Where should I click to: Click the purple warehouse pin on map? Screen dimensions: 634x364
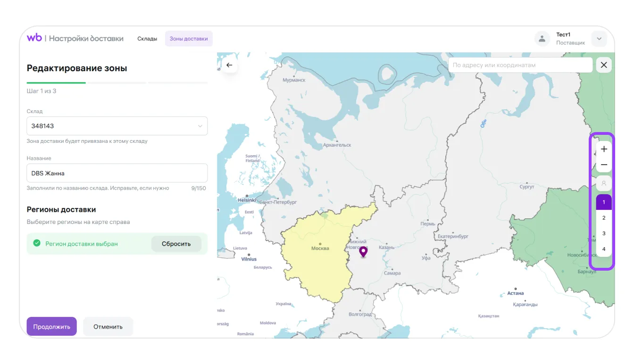pyautogui.click(x=363, y=251)
